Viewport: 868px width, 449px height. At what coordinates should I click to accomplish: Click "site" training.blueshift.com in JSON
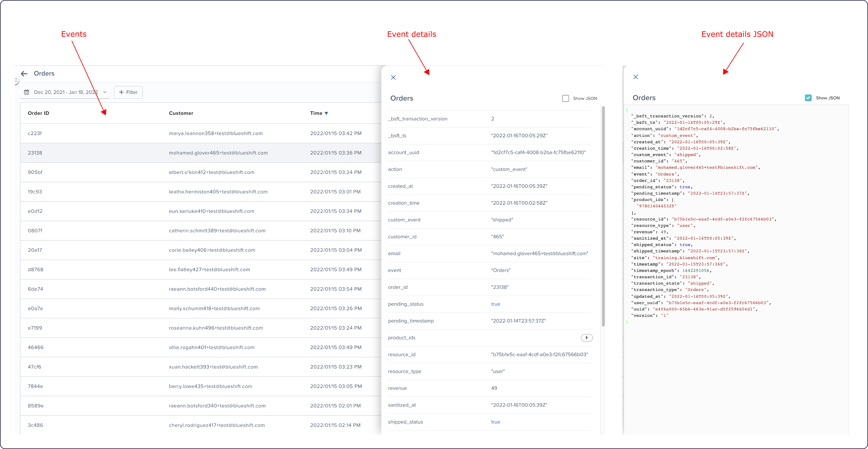675,258
